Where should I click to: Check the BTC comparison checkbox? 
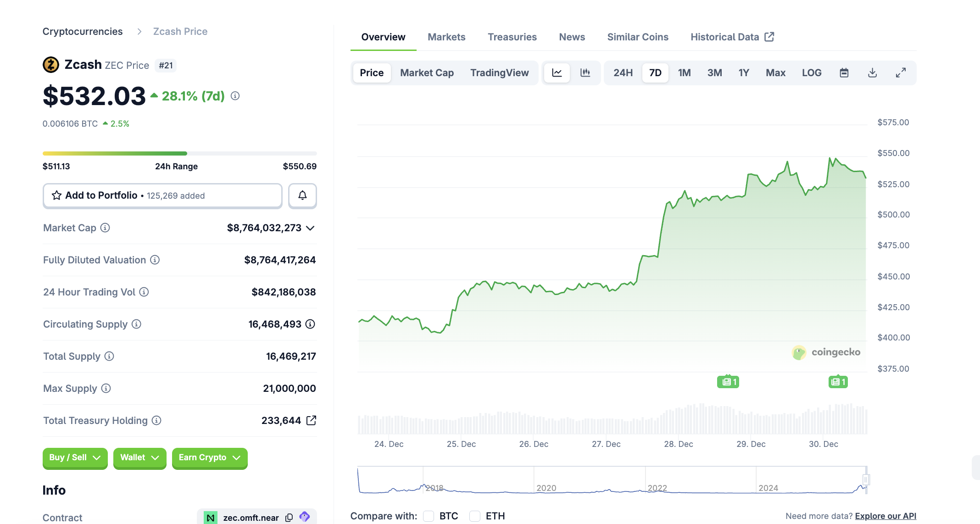[429, 516]
